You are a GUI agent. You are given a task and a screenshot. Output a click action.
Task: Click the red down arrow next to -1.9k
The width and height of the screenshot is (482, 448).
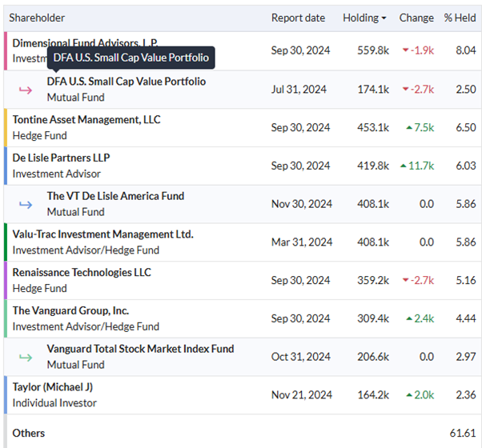point(406,50)
